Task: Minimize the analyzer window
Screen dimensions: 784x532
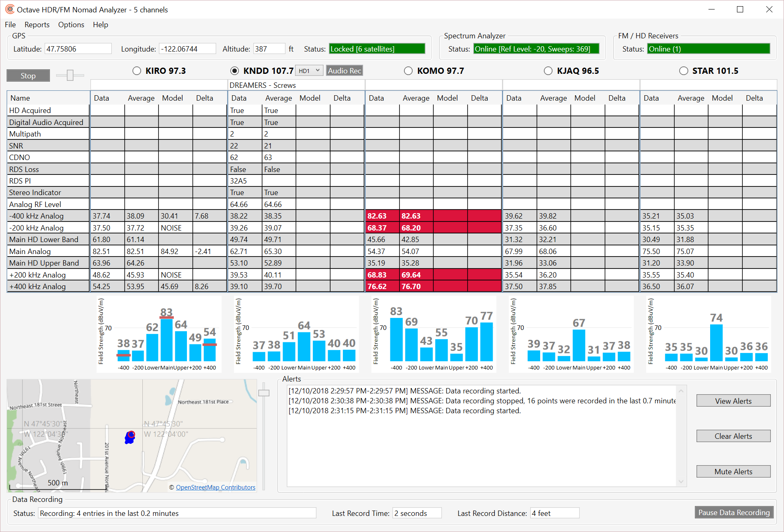Action: click(711, 9)
